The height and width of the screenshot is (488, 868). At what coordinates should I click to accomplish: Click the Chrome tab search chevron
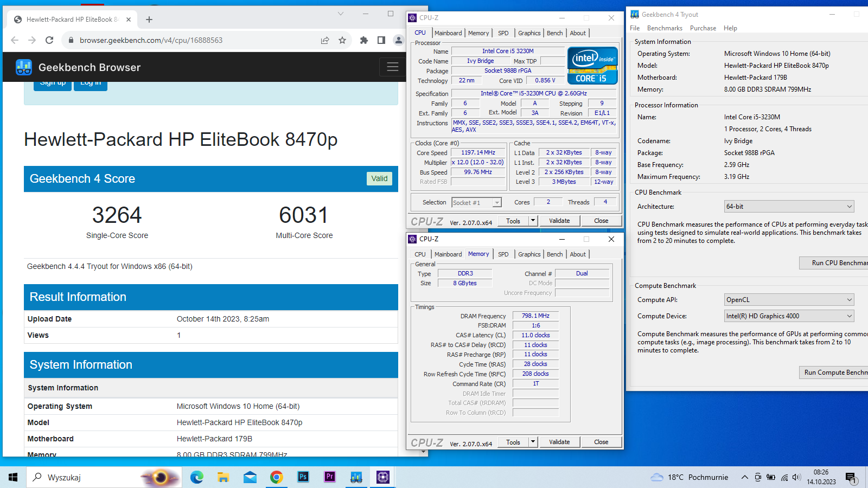point(341,14)
